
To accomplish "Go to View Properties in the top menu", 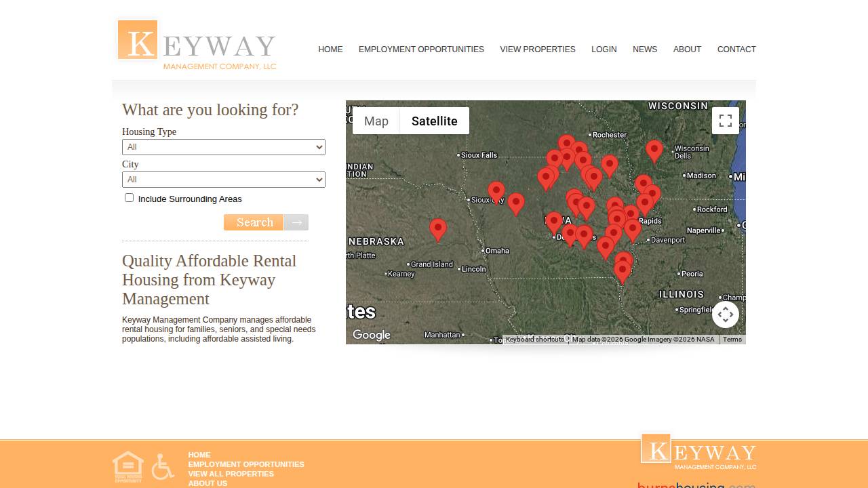I will [537, 49].
